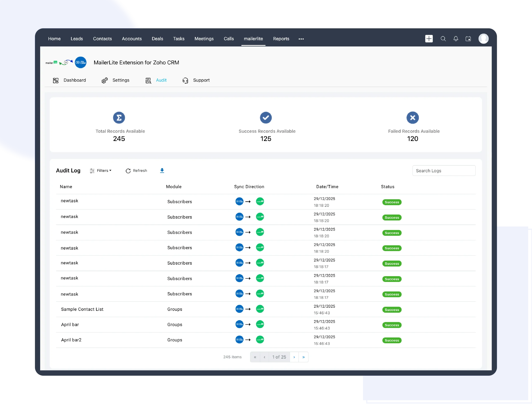Open the Filters dropdown
Image resolution: width=532 pixels, height=404 pixels.
click(101, 170)
